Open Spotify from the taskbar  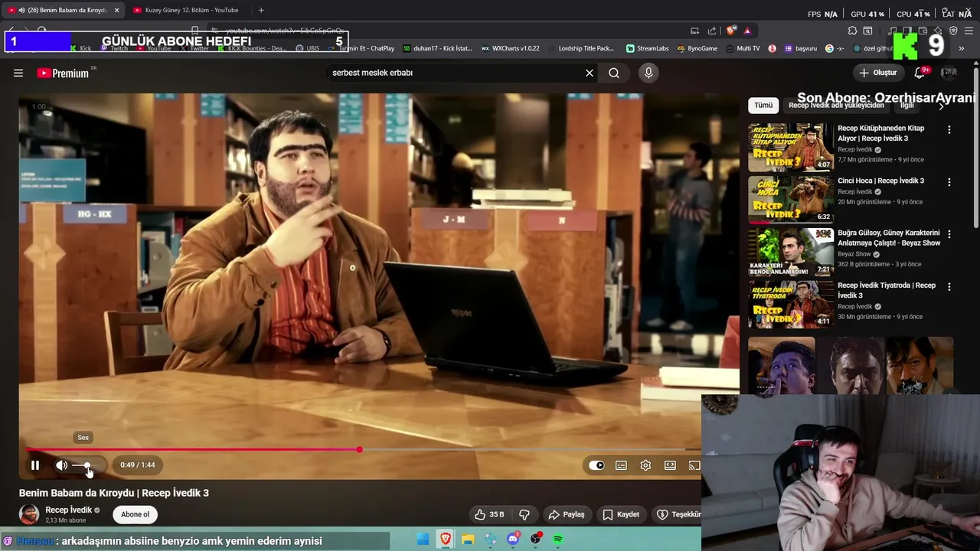tap(558, 540)
